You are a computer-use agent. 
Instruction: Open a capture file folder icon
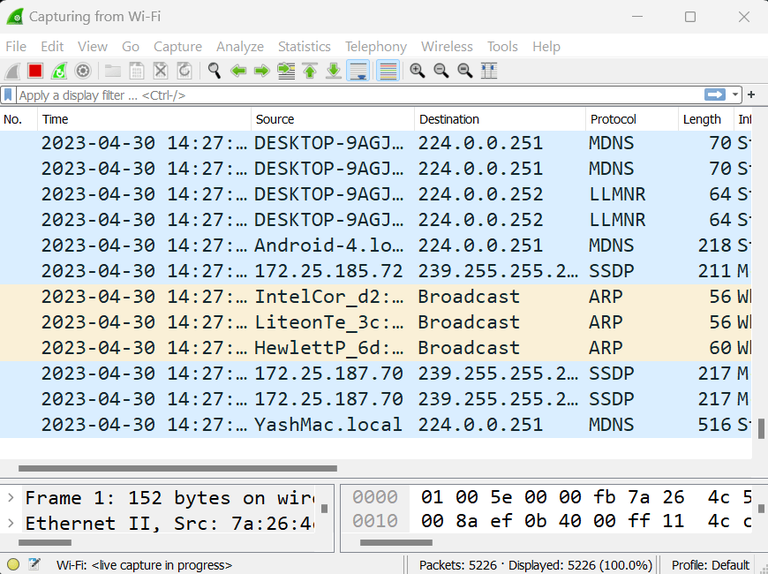point(113,71)
